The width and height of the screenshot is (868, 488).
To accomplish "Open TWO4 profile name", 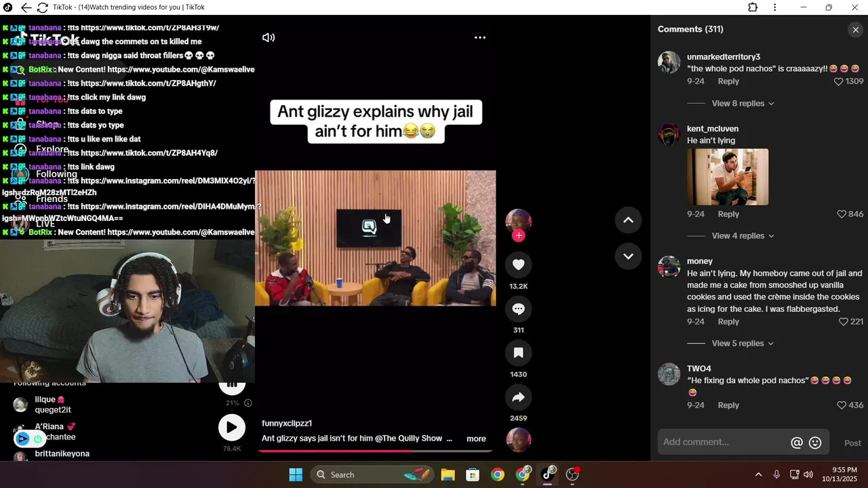I will (x=699, y=369).
